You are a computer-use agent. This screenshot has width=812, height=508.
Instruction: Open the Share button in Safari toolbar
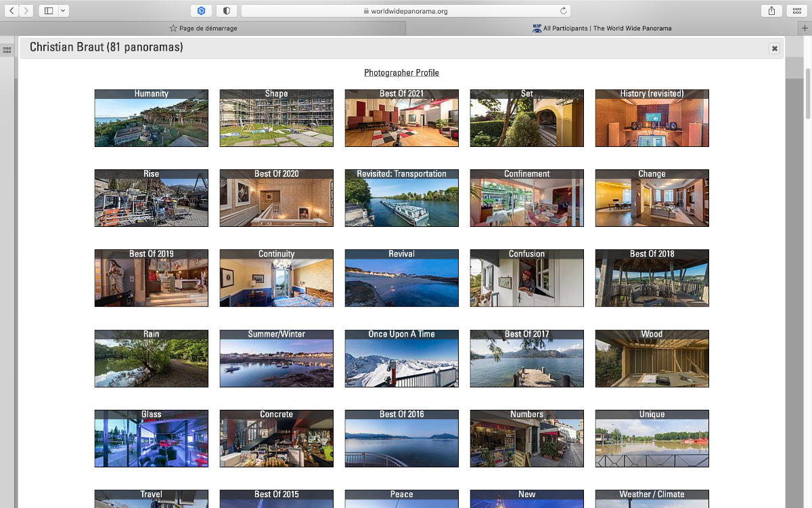coord(771,11)
